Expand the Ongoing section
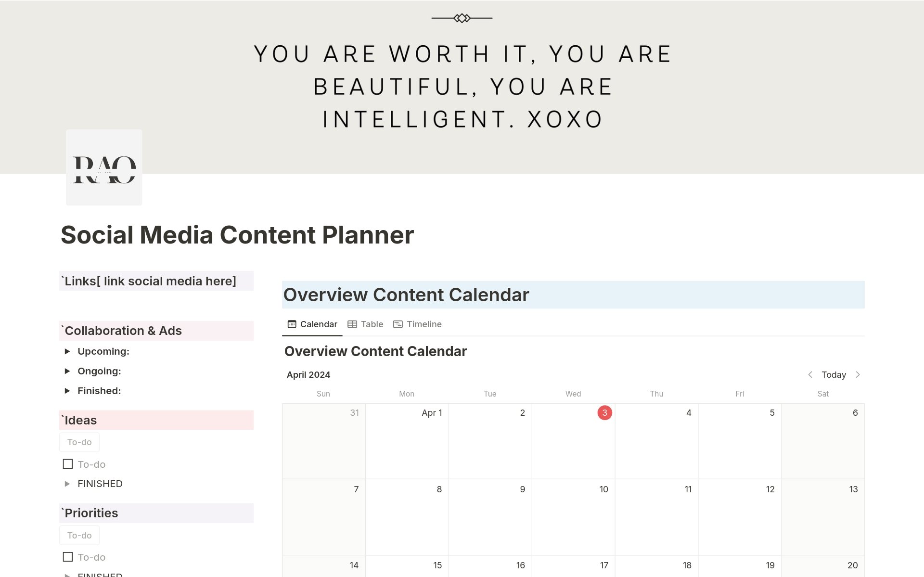This screenshot has height=577, width=924. 68,371
